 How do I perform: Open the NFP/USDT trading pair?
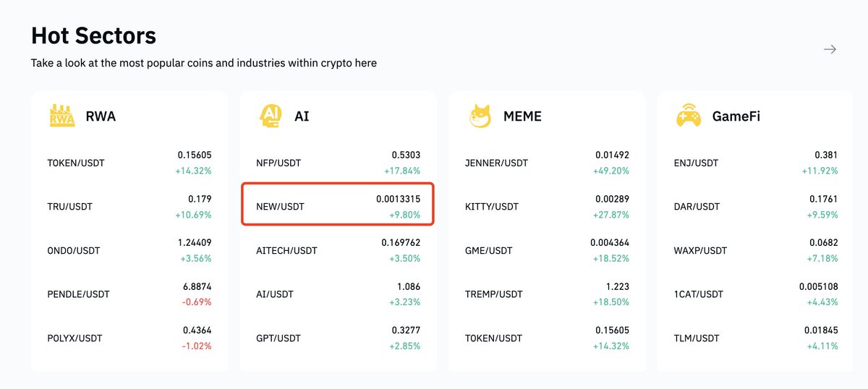[338, 163]
